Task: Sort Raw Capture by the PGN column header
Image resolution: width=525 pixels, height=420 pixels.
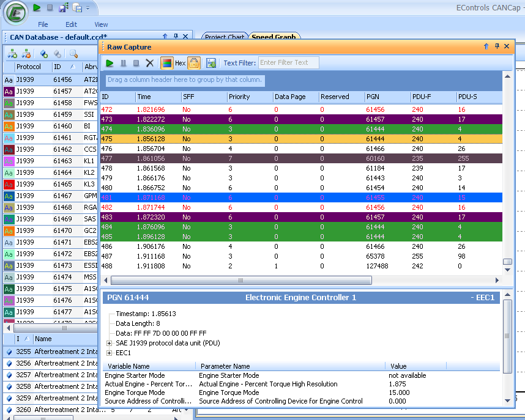Action: [x=388, y=97]
